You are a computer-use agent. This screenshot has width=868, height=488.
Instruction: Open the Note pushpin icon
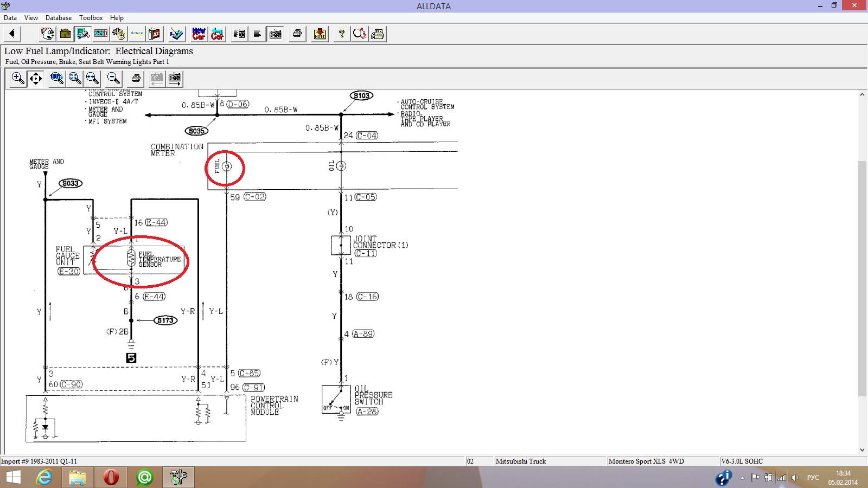320,34
